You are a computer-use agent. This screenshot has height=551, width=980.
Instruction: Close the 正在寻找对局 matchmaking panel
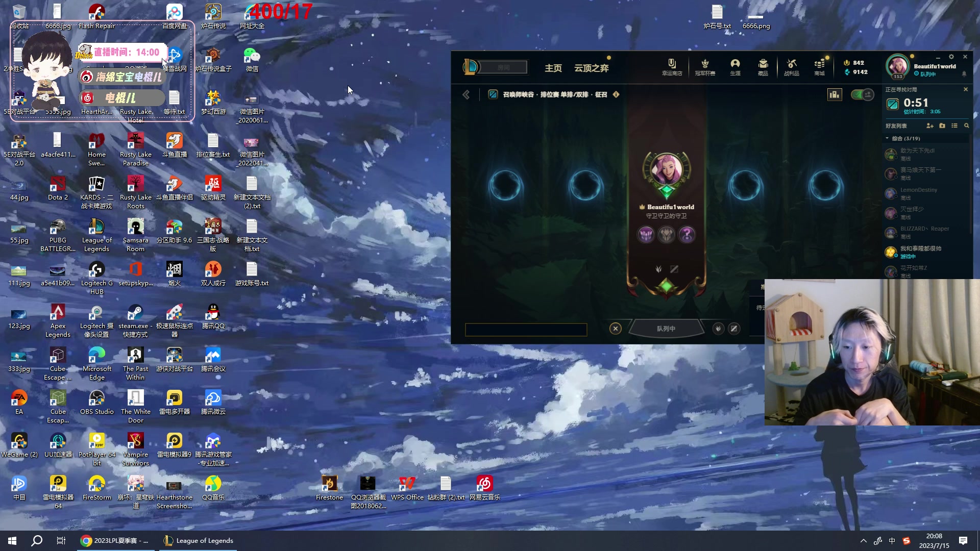click(965, 89)
